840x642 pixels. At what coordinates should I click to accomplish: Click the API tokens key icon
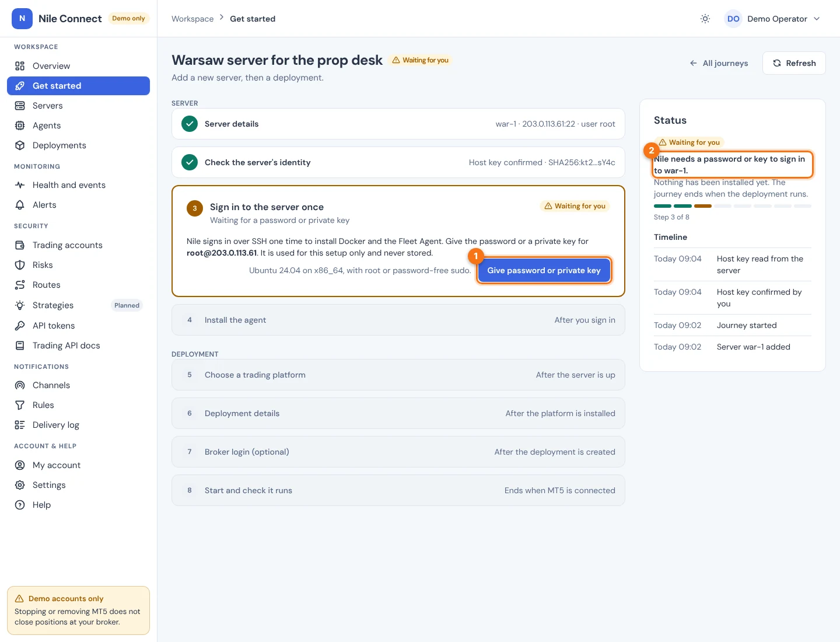click(x=20, y=326)
